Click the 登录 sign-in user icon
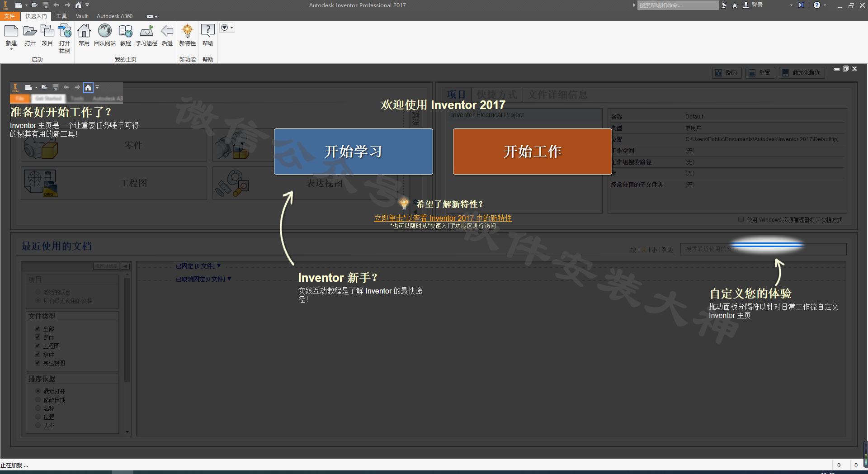Viewport: 868px width, 474px height. pyautogui.click(x=746, y=5)
